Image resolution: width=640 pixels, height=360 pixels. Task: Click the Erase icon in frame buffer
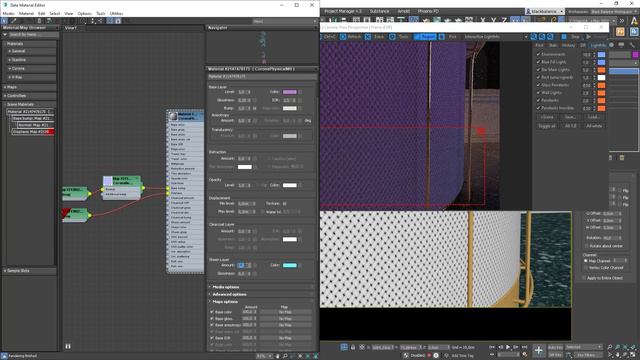pyautogui.click(x=367, y=37)
